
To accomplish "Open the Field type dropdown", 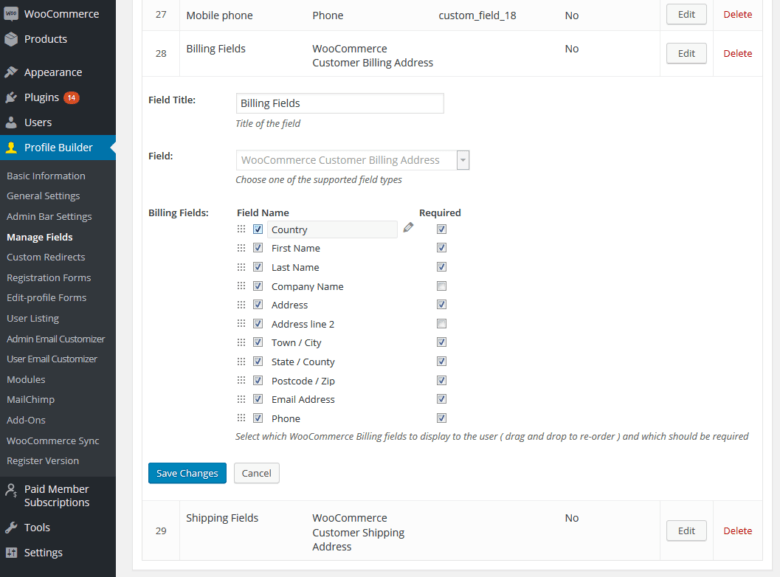I will pyautogui.click(x=353, y=160).
